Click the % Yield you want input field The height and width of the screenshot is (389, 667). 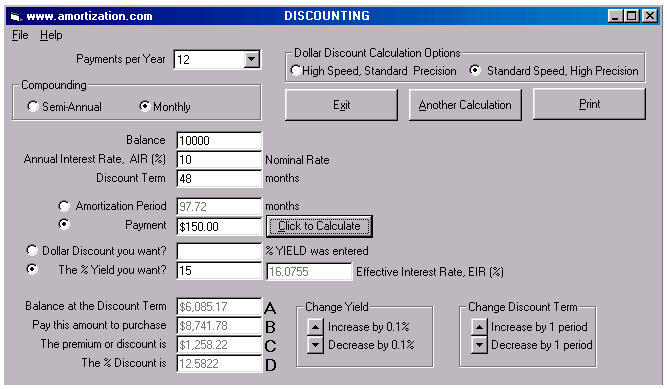click(219, 271)
